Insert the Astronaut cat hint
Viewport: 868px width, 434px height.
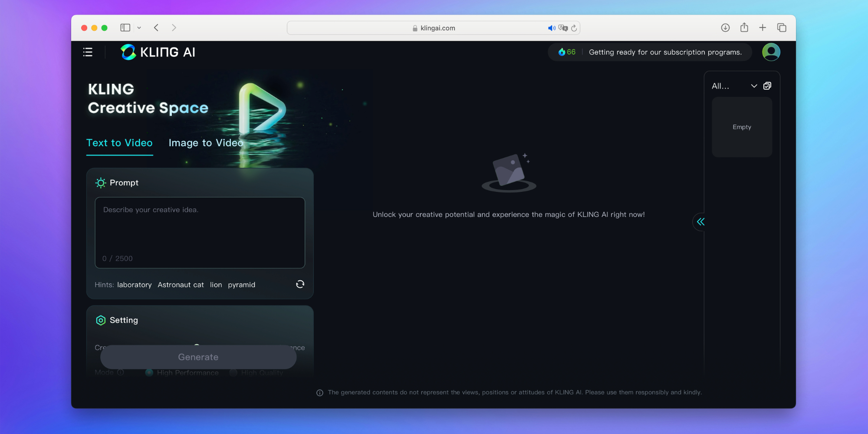181,285
